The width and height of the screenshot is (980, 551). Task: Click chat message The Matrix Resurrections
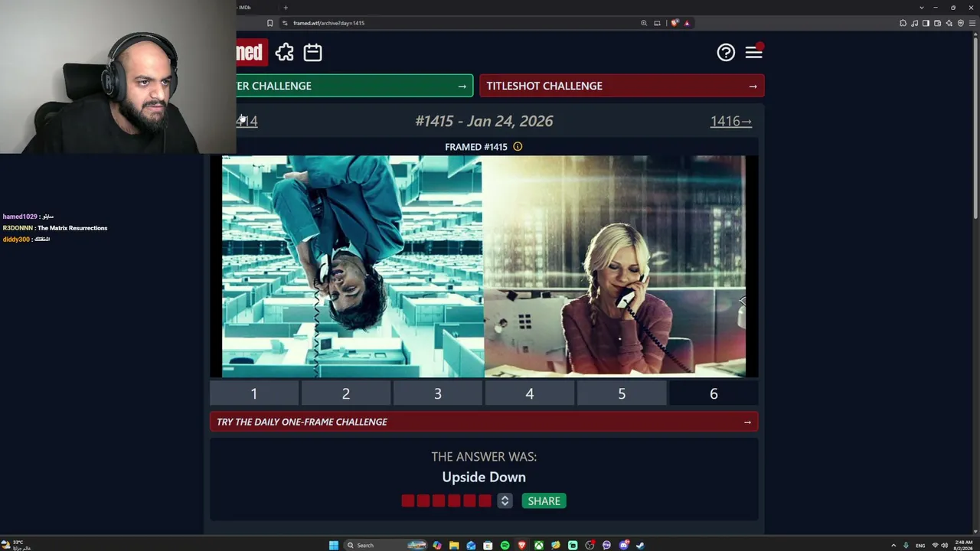pyautogui.click(x=72, y=228)
